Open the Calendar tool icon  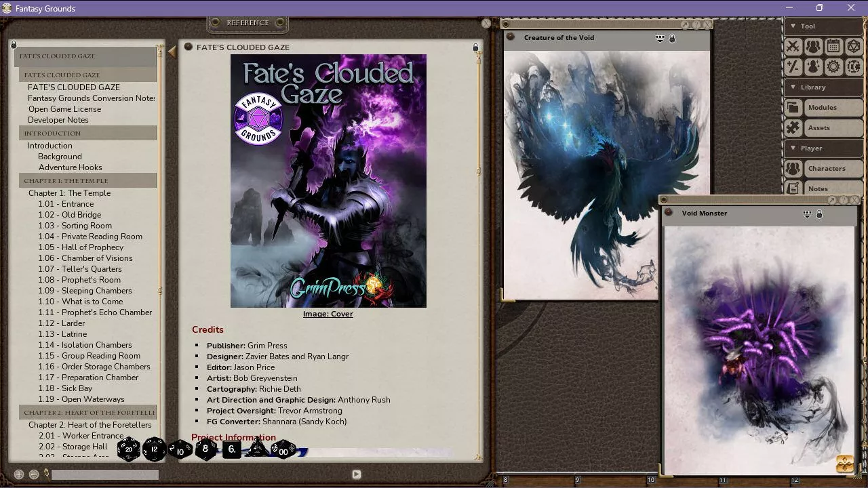833,47
